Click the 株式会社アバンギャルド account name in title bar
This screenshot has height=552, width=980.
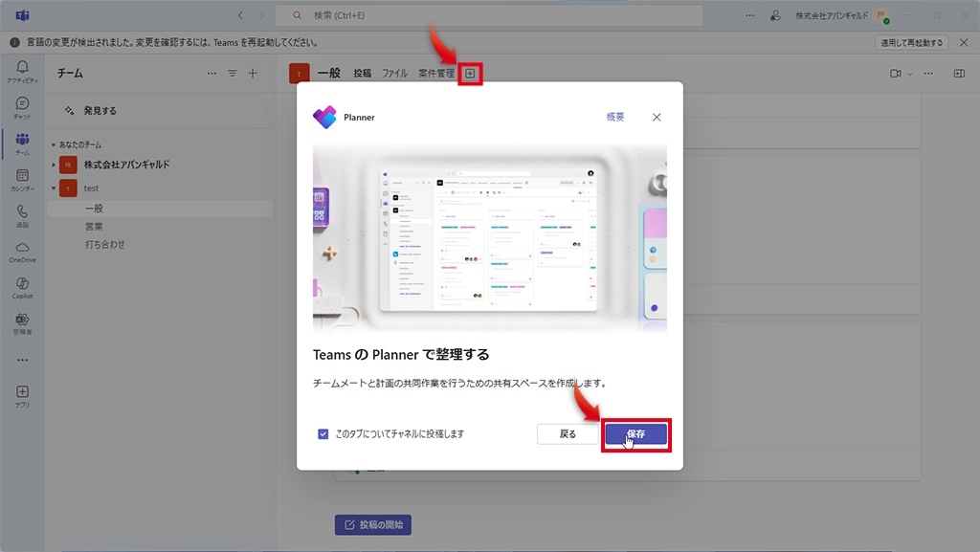click(832, 15)
